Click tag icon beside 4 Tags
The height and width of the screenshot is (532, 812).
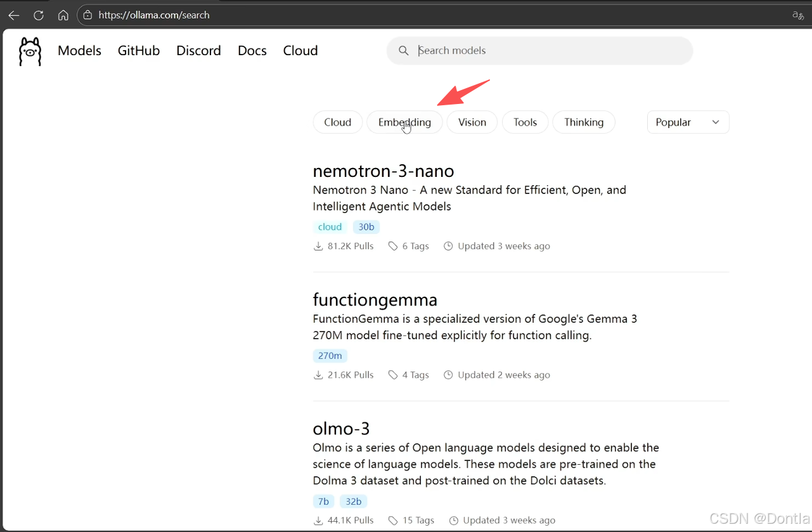pos(393,375)
